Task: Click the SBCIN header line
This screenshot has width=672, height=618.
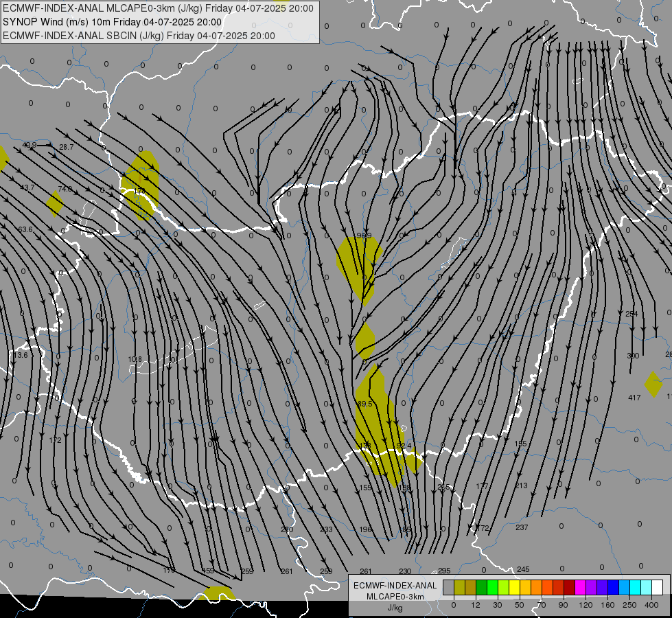Action: tap(139, 36)
